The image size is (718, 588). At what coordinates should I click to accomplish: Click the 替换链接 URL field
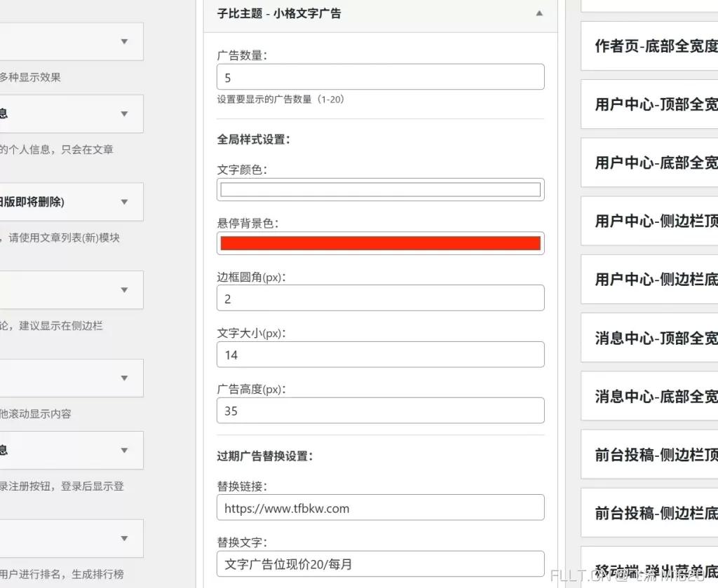[381, 508]
